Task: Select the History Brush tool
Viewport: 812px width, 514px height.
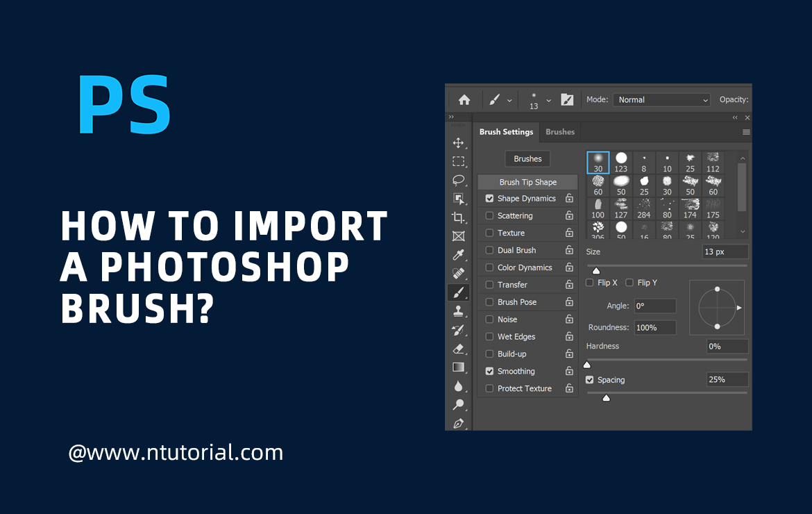Action: 458,330
